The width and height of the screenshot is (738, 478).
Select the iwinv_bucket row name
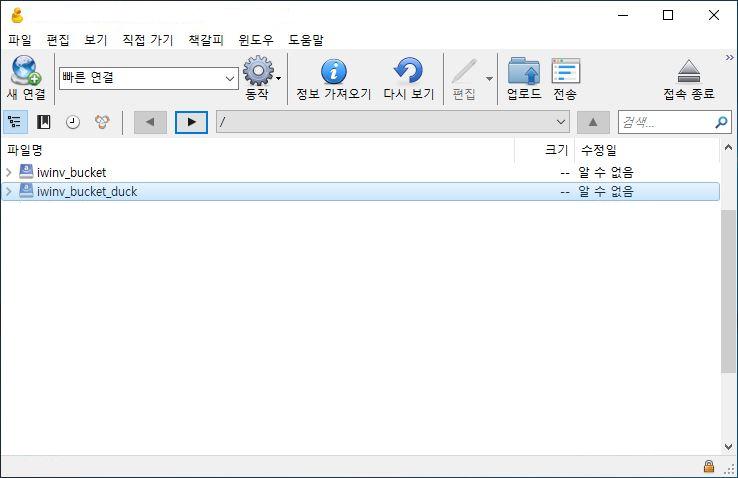point(72,173)
